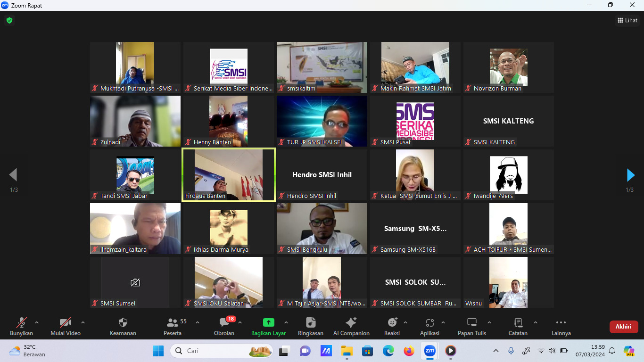Viewport: 644px width, 362px height.
Task: Open the Keamanan shield icon
Action: tap(123, 322)
